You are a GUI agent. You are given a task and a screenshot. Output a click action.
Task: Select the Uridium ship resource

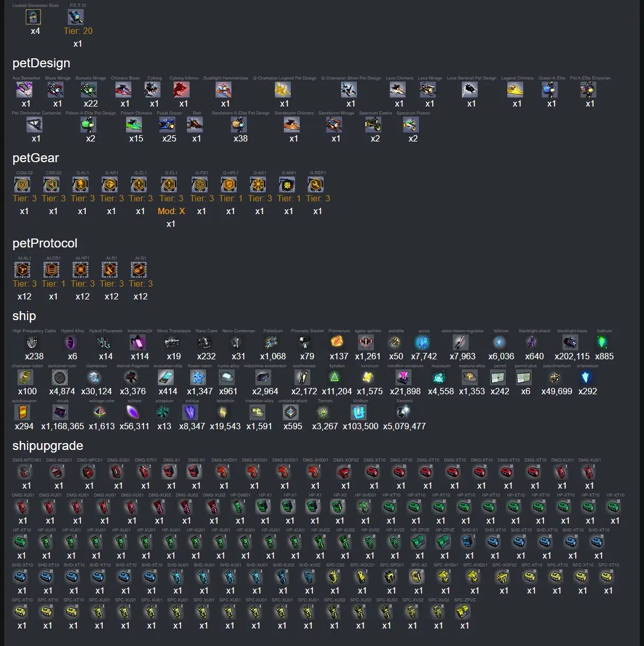359,412
